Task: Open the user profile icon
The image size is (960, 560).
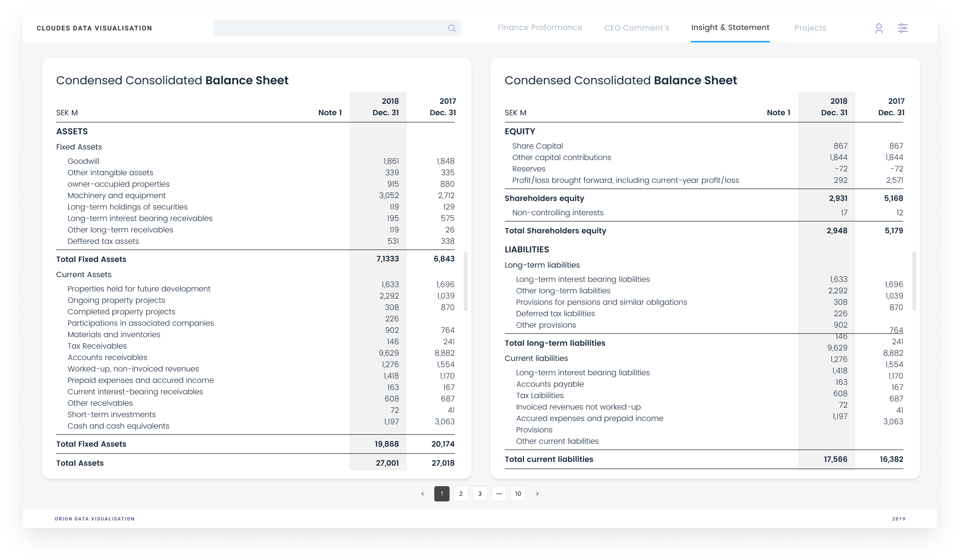Action: point(879,29)
